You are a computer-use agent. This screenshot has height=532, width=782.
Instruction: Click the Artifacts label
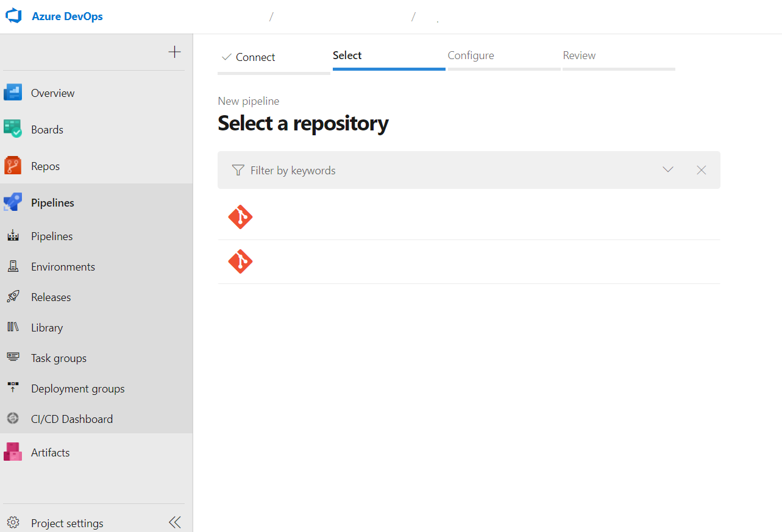[50, 453]
